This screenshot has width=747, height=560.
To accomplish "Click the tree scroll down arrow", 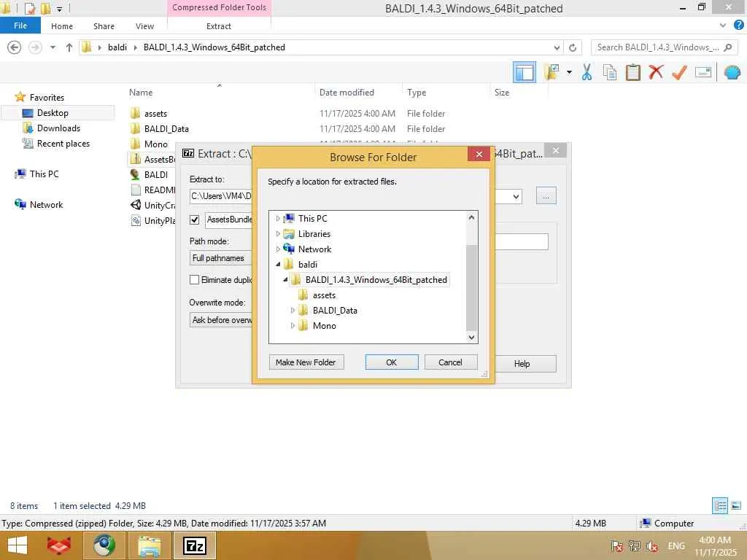I will coord(471,337).
